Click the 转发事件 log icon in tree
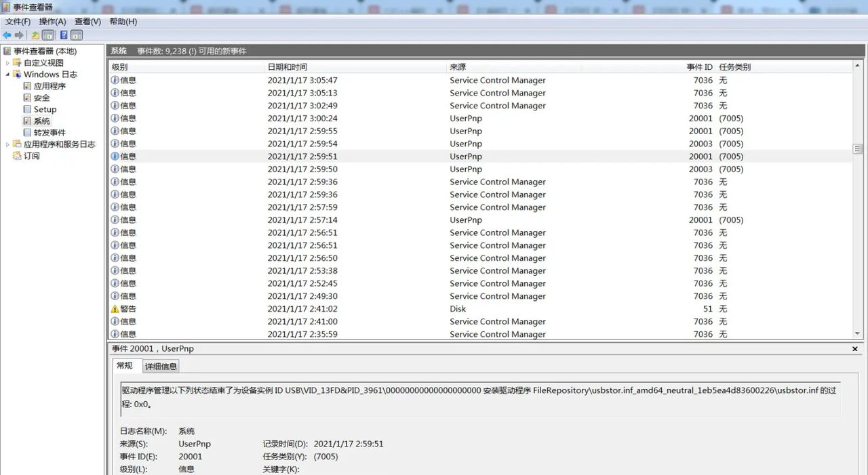 [27, 133]
